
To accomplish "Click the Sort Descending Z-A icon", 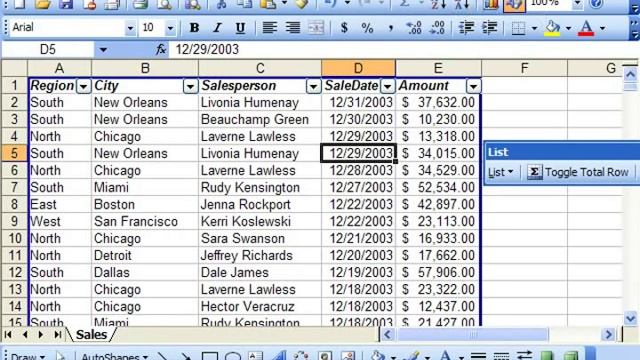I will click(x=462, y=5).
